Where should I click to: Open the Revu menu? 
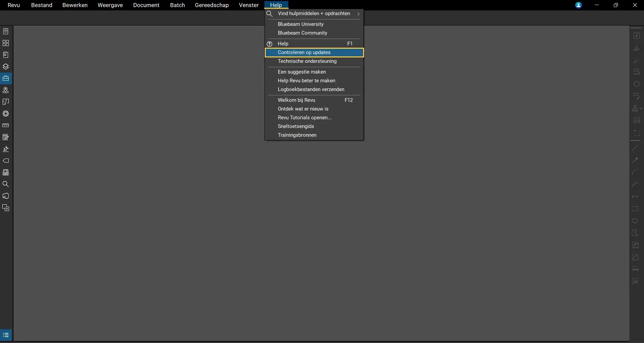click(x=14, y=5)
